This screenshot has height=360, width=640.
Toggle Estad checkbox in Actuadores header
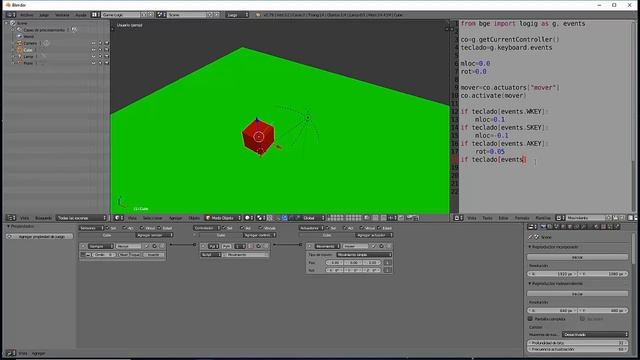380,228
